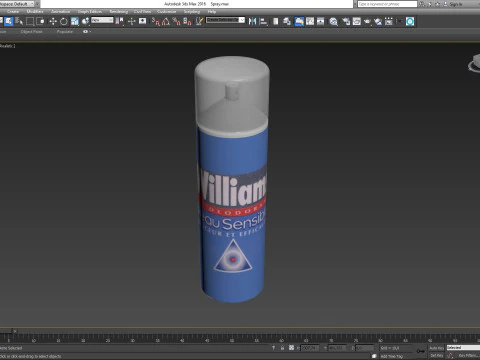Click the Align tool icon
The image size is (480, 360).
click(263, 22)
